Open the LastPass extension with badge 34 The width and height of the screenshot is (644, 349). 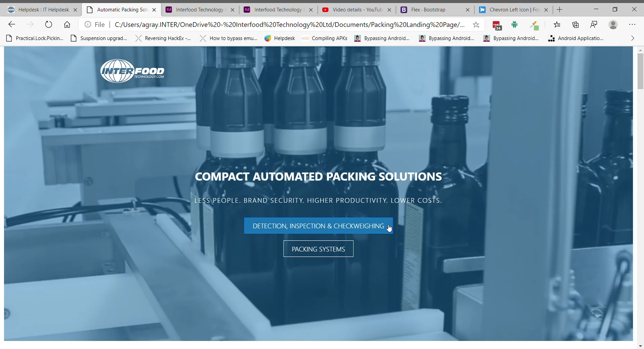pos(497,24)
